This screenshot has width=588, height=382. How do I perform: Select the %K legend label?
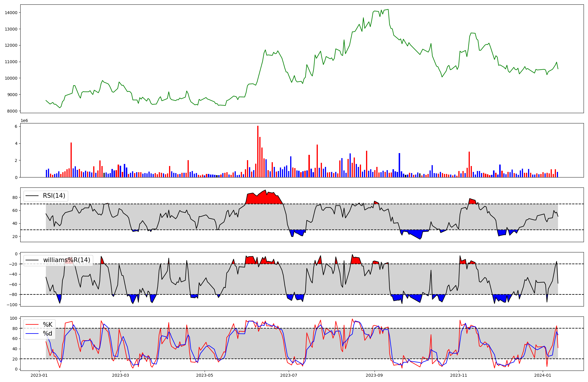(x=48, y=325)
